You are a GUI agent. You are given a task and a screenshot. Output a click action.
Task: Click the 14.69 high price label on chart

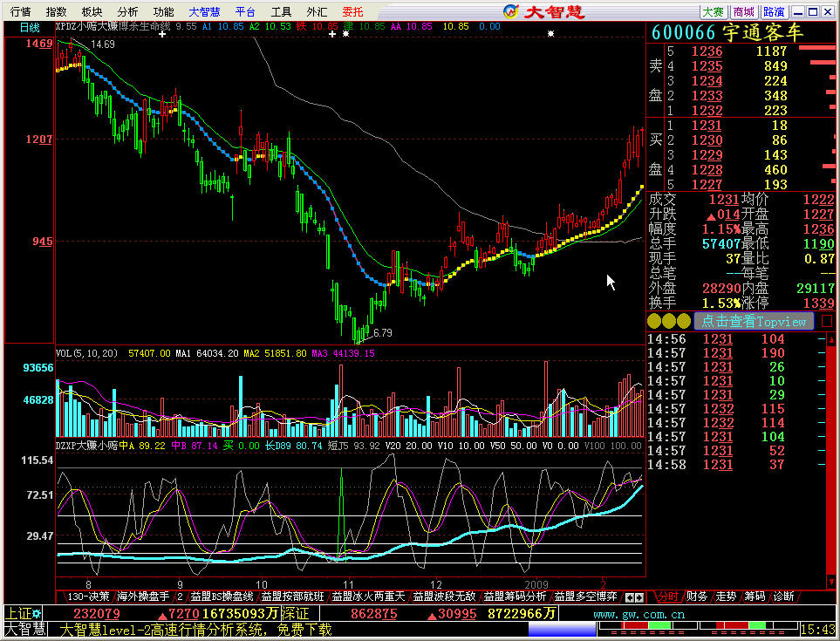103,44
